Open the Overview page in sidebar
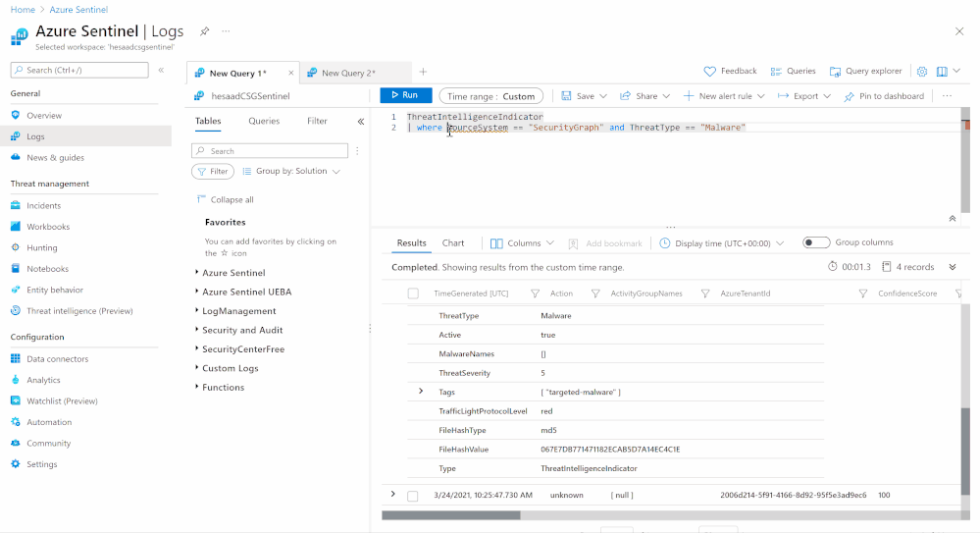 (x=44, y=116)
